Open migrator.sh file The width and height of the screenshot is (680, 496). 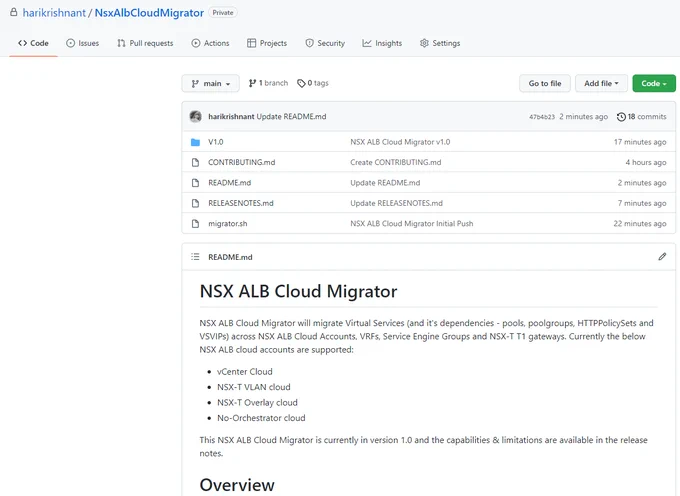pos(228,223)
